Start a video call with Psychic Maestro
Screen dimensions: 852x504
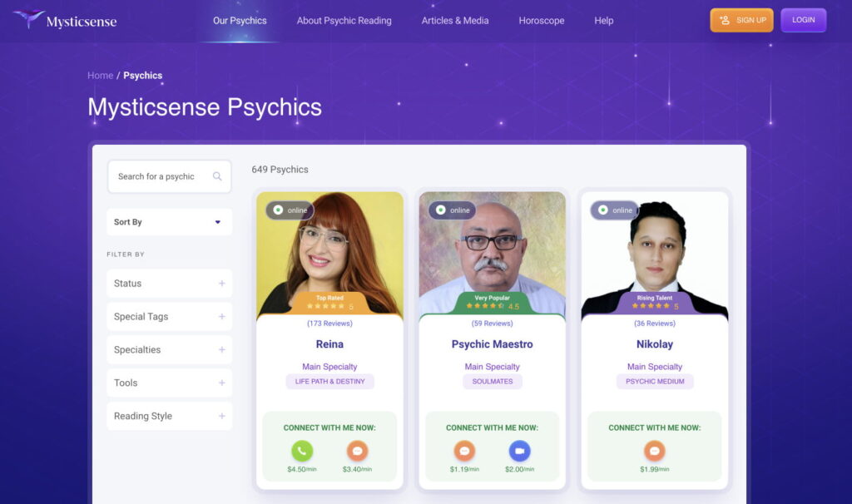[x=519, y=451]
